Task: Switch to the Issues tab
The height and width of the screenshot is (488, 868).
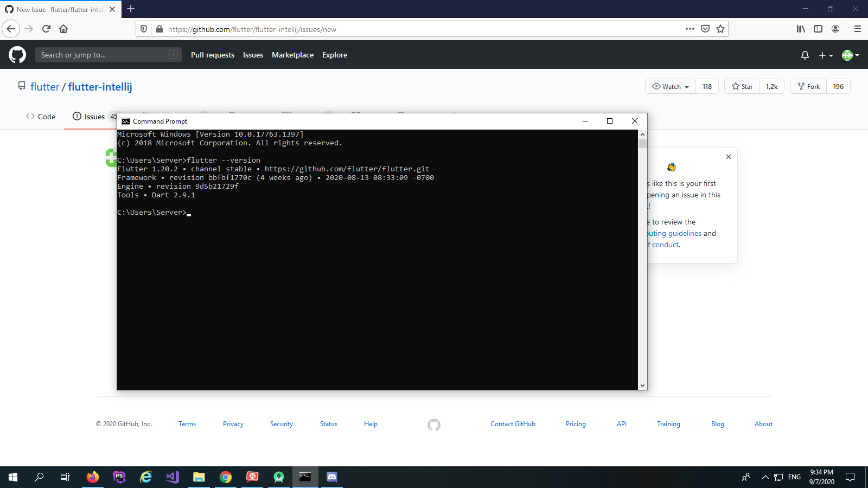Action: [x=93, y=116]
